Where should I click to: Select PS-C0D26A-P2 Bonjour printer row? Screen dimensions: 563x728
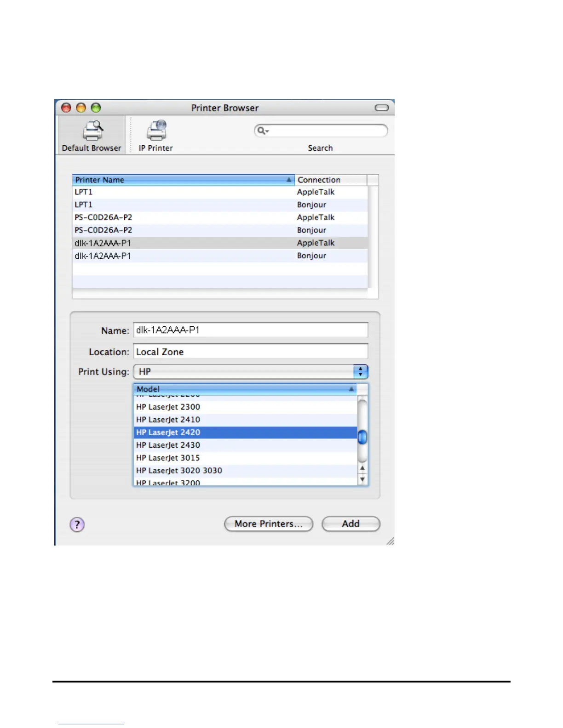(x=220, y=230)
